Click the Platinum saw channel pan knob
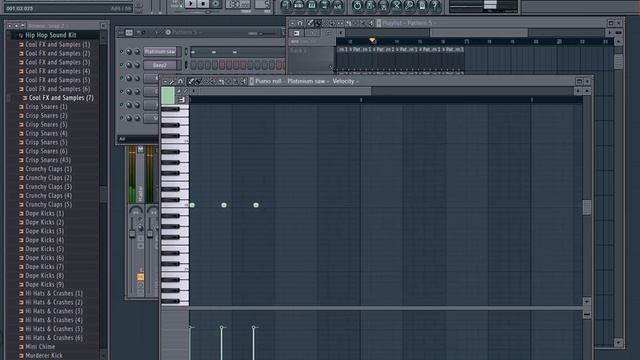The height and width of the screenshot is (360, 640). 129,52
